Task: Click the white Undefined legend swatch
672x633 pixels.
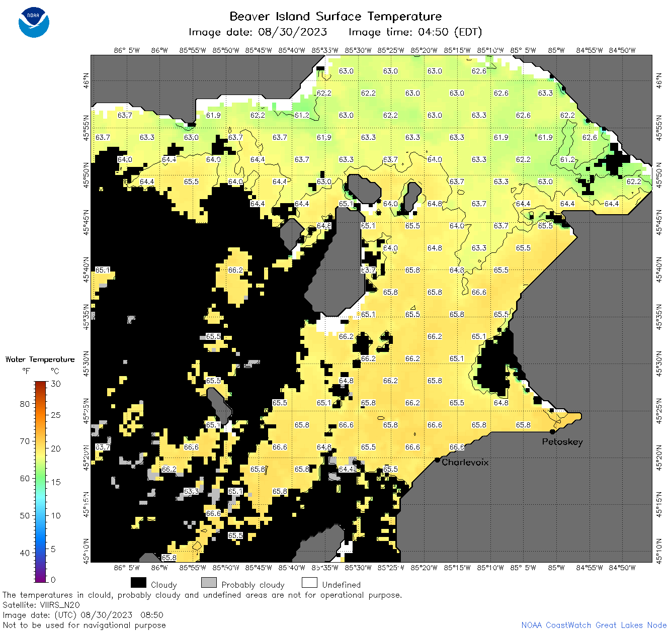Action: click(309, 582)
